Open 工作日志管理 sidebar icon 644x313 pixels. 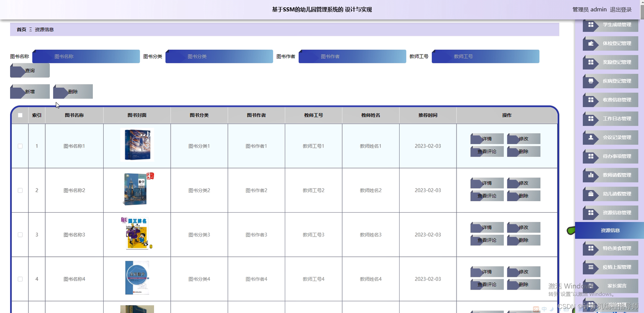click(591, 118)
